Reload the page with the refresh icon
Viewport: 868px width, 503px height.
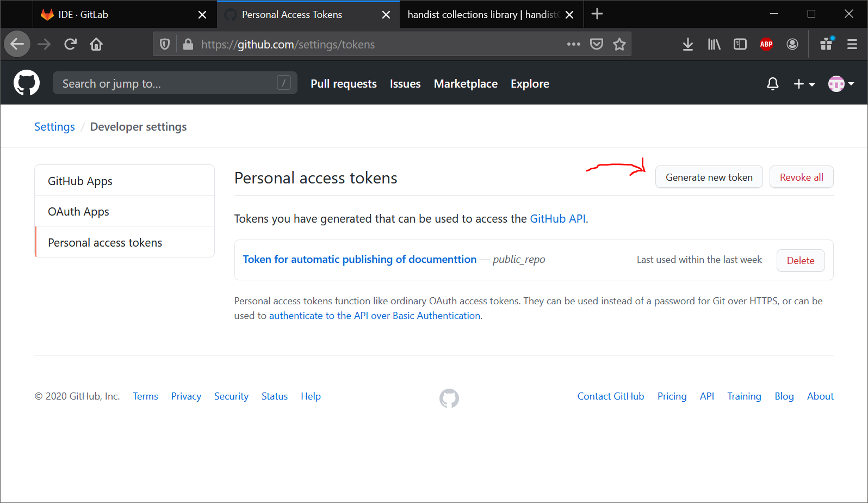70,45
